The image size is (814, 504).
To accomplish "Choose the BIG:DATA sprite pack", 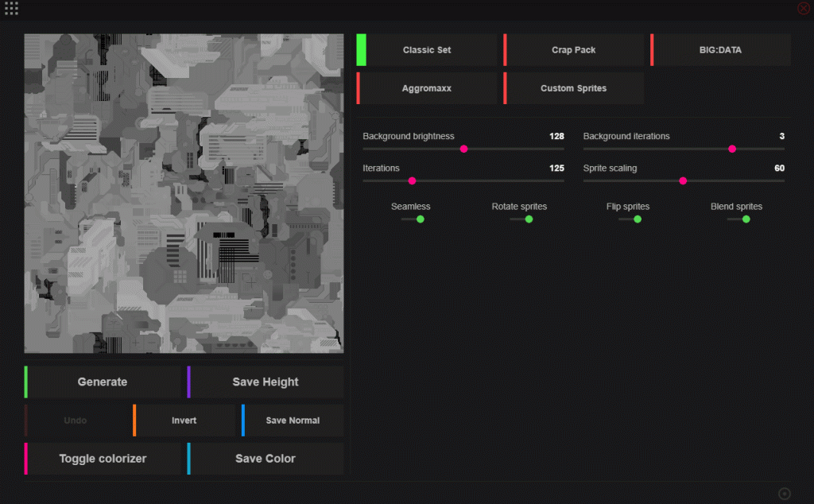I will [x=720, y=50].
